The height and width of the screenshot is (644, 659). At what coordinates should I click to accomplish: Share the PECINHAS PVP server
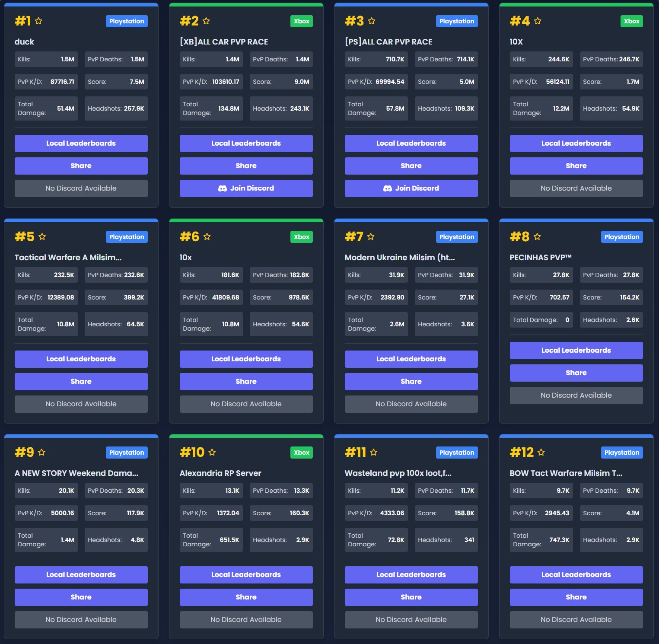576,373
